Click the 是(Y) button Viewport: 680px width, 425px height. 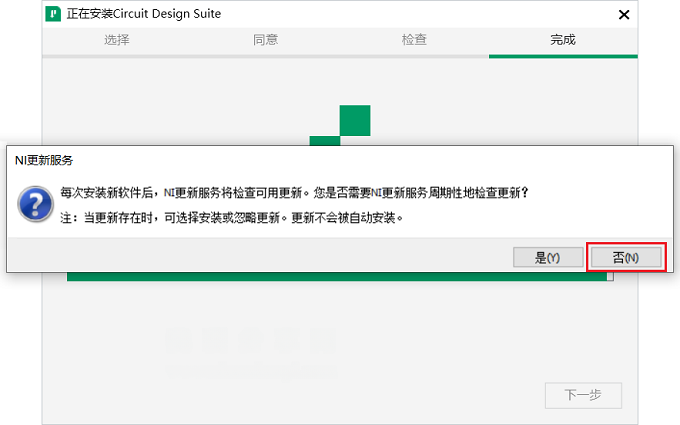[548, 258]
